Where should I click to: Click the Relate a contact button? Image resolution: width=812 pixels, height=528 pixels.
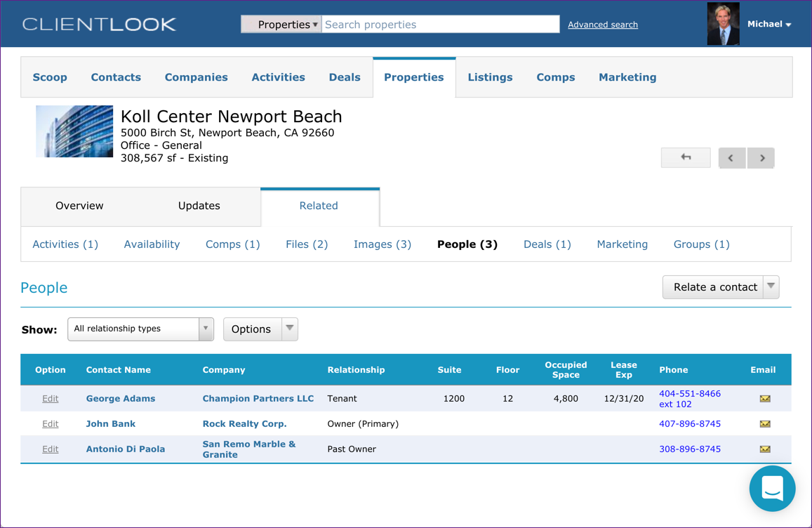713,286
